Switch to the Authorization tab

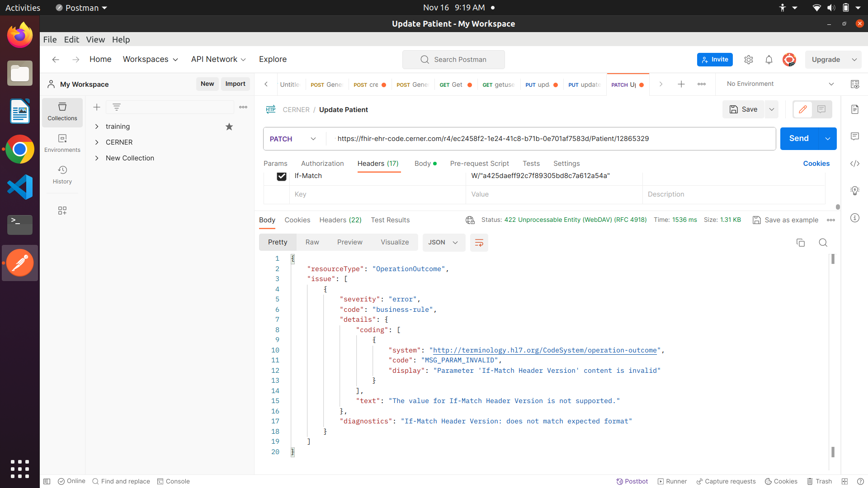(x=322, y=164)
